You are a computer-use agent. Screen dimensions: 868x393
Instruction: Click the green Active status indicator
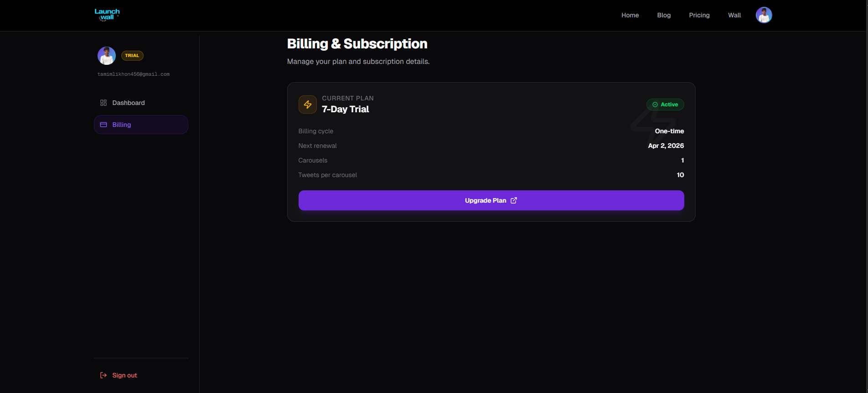coord(665,104)
